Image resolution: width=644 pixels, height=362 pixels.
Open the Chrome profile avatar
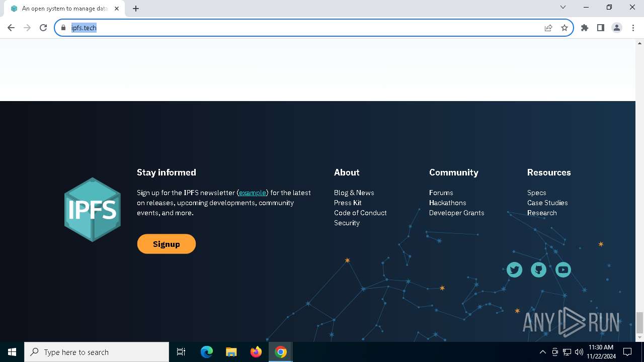617,28
